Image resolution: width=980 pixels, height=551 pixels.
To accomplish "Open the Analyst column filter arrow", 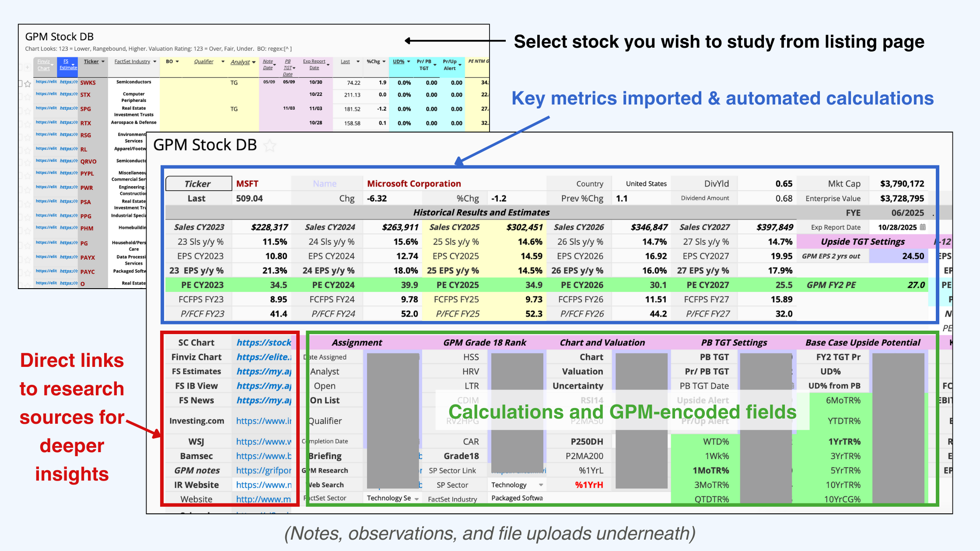I will (254, 62).
